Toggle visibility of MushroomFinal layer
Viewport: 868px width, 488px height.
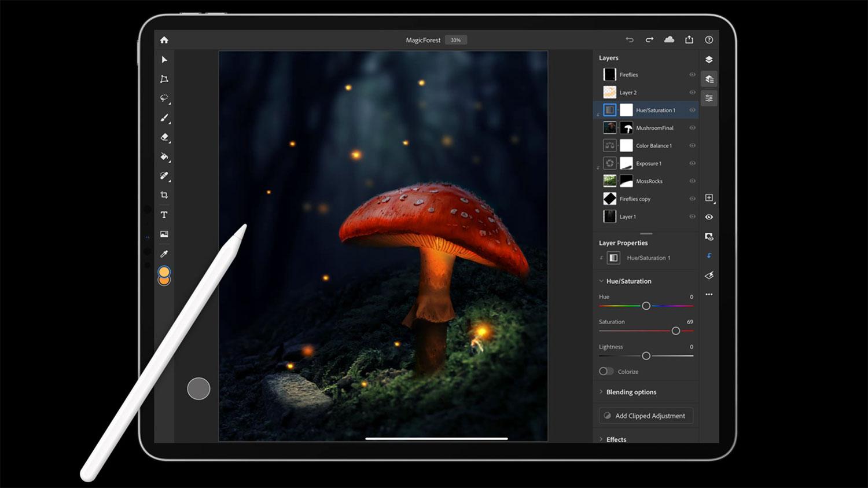[692, 128]
